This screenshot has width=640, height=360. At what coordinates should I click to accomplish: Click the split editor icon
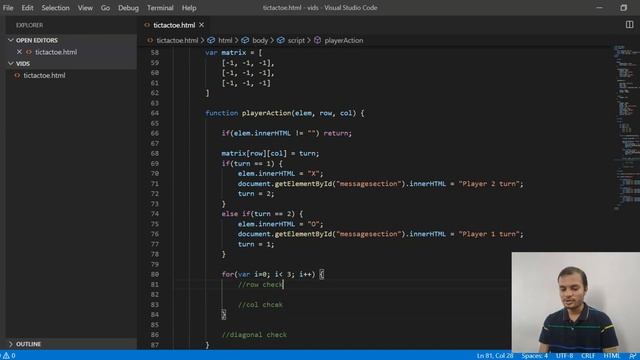[629, 25]
